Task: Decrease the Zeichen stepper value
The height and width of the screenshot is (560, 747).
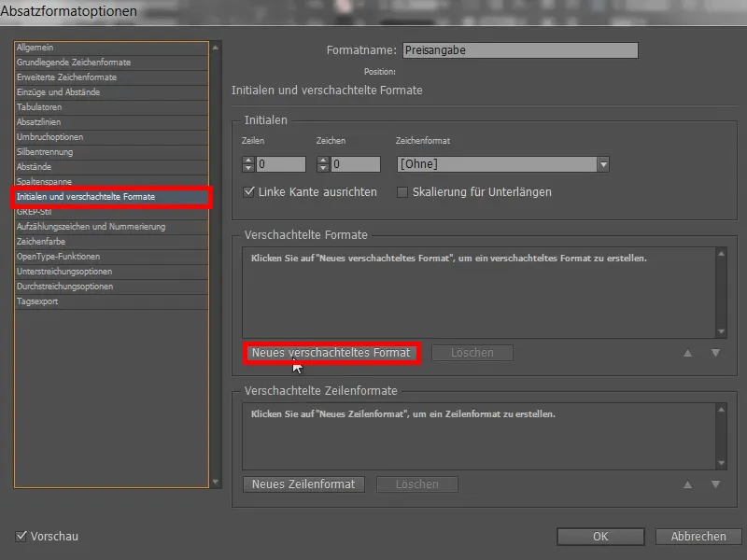Action: click(323, 168)
